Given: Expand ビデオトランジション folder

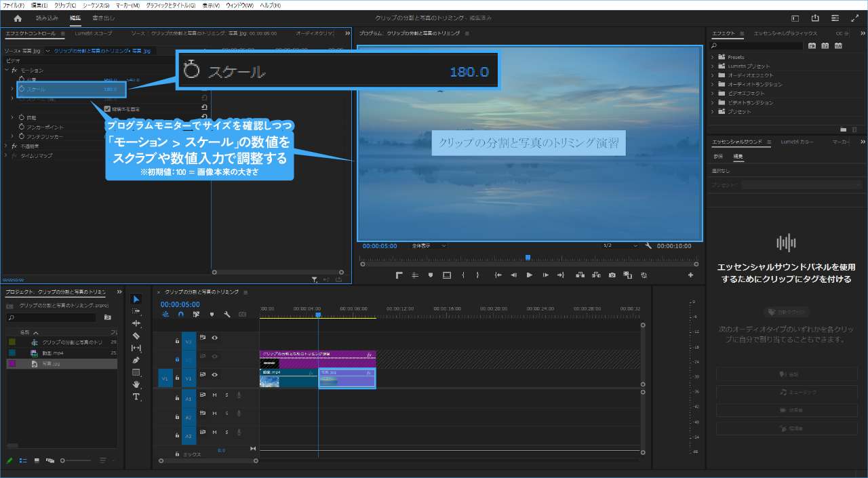Looking at the screenshot, I should click(x=713, y=102).
